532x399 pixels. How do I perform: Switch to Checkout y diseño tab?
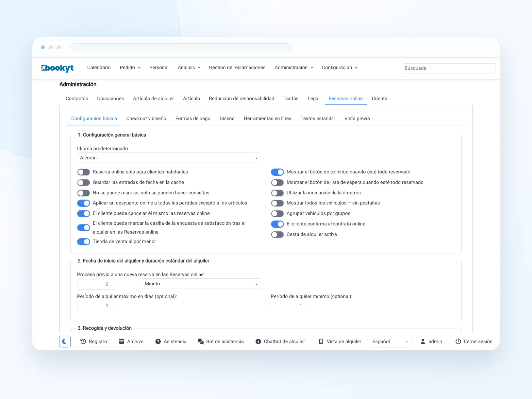[x=146, y=118]
